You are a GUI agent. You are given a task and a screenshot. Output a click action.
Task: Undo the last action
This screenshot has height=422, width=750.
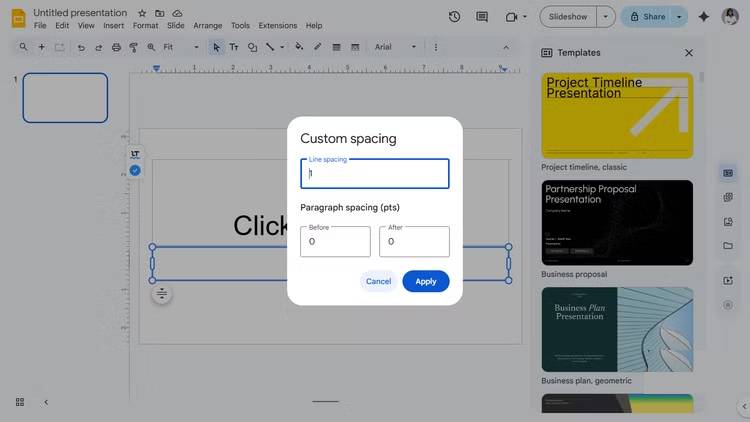tap(81, 47)
